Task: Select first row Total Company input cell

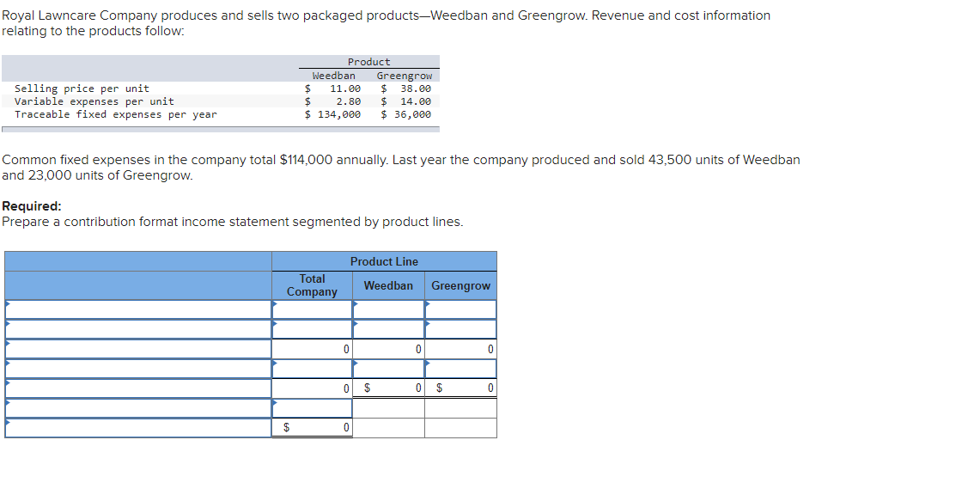Action: [312, 309]
